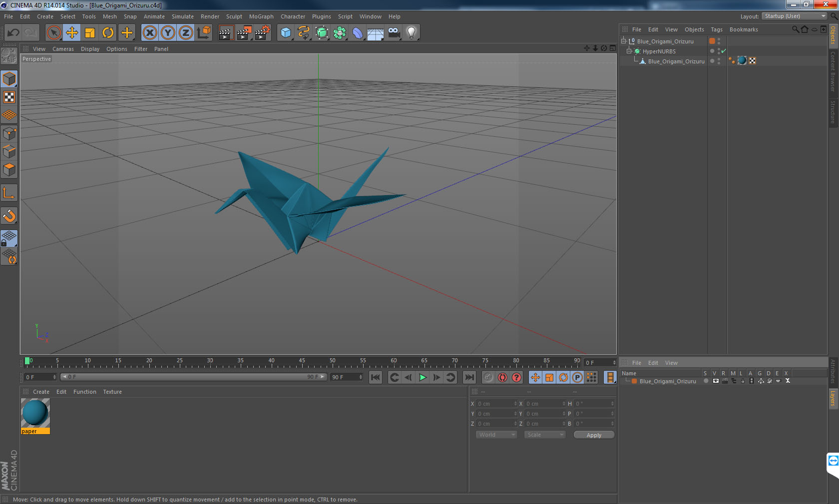This screenshot has width=839, height=504.
Task: Collapse the Blue_Origami_Orizuru null tree node
Action: pyautogui.click(x=623, y=41)
